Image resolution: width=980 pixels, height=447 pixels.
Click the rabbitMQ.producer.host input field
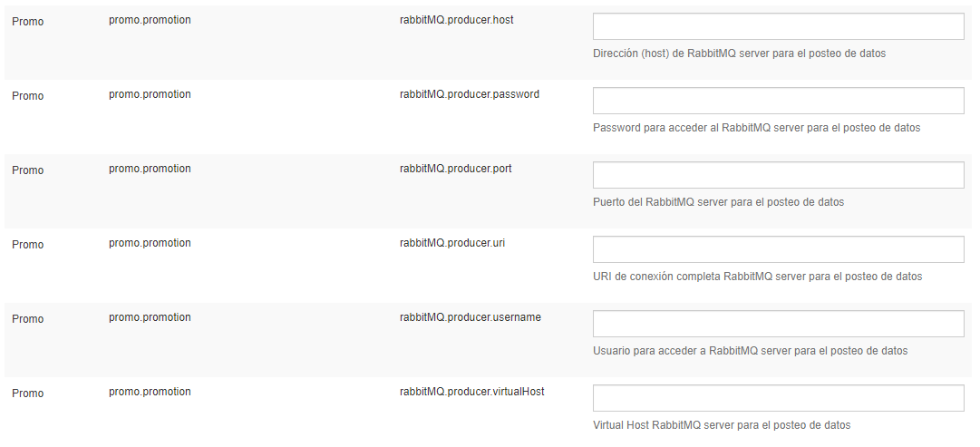click(x=778, y=26)
